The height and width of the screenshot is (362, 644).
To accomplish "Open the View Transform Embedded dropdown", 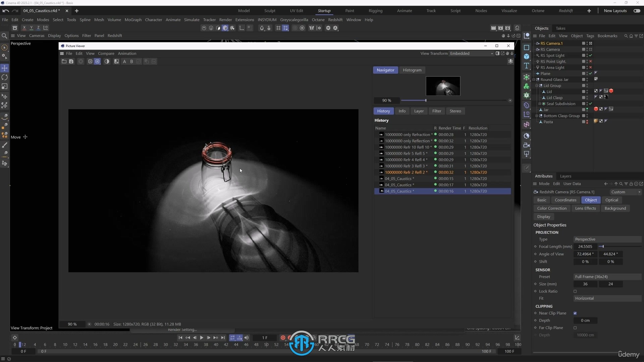I will pyautogui.click(x=471, y=53).
